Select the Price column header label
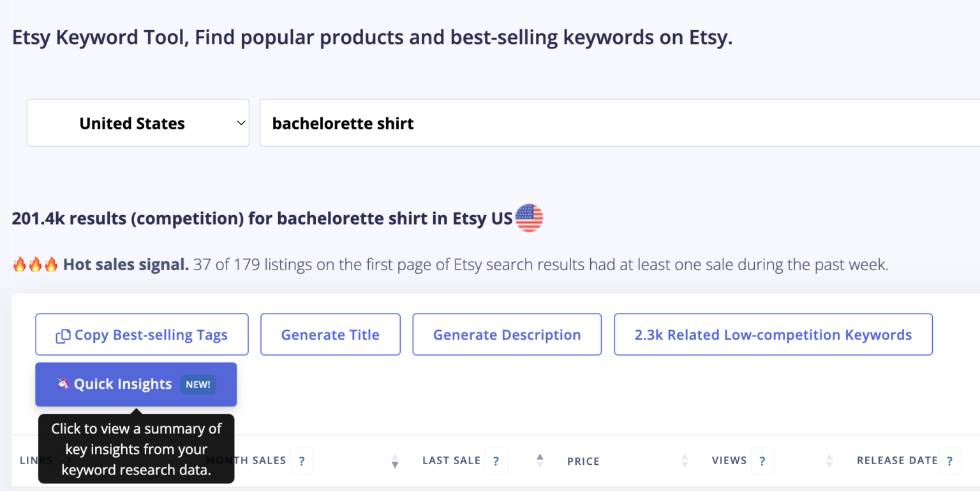980x491 pixels. point(583,461)
